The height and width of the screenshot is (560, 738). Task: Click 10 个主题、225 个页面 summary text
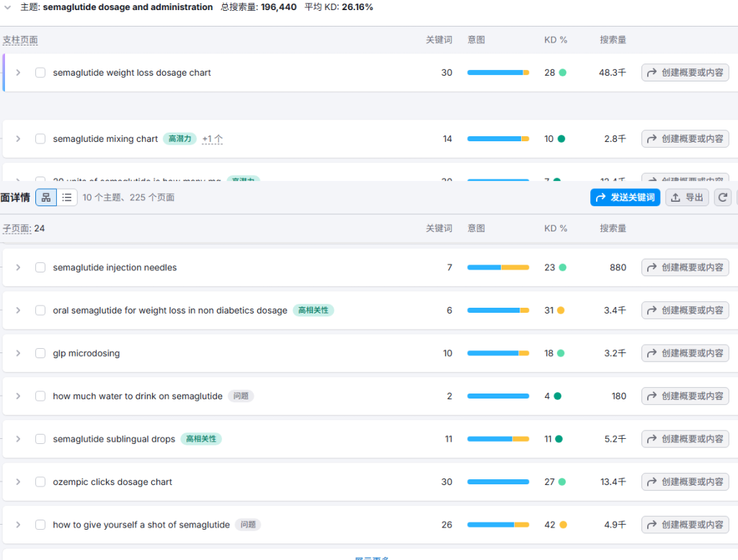128,197
